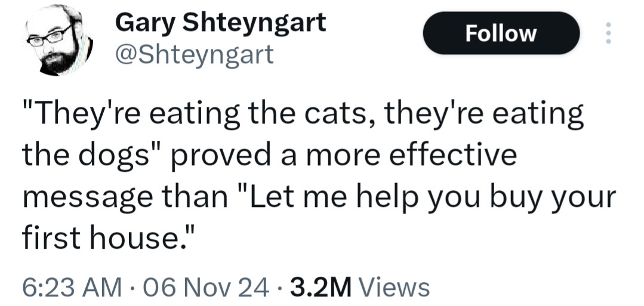Viewport: 644px width, 306px height.
Task: Click the @Shteyngart handle
Action: tap(193, 54)
